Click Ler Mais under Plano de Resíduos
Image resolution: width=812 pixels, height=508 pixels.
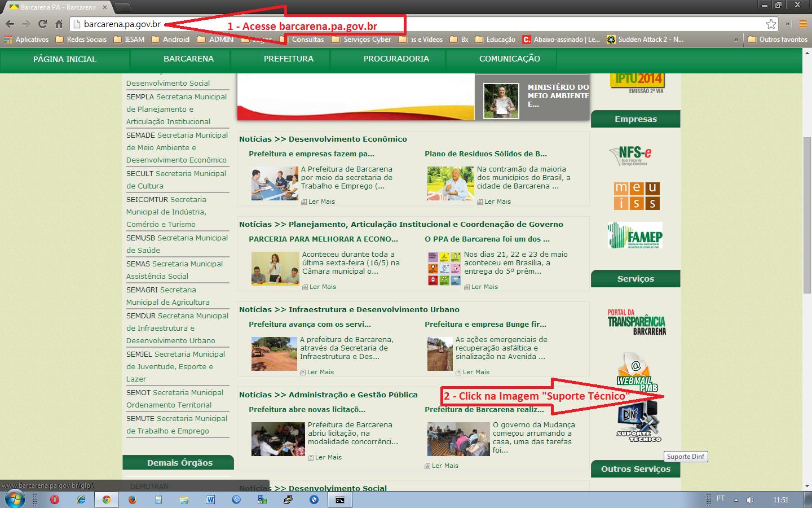click(494, 202)
